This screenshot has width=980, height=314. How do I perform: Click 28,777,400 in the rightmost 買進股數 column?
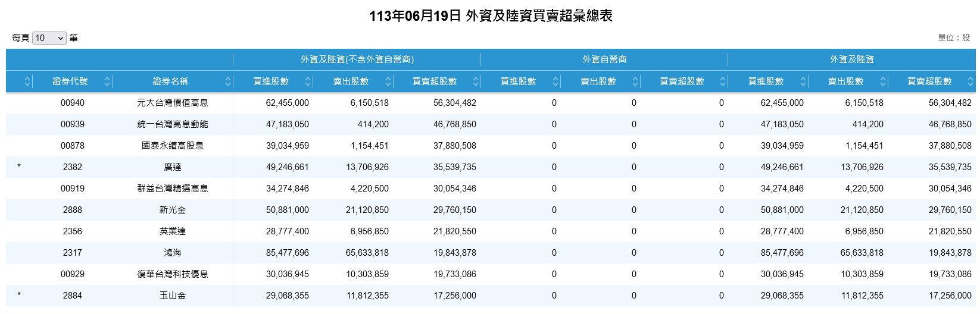click(782, 231)
